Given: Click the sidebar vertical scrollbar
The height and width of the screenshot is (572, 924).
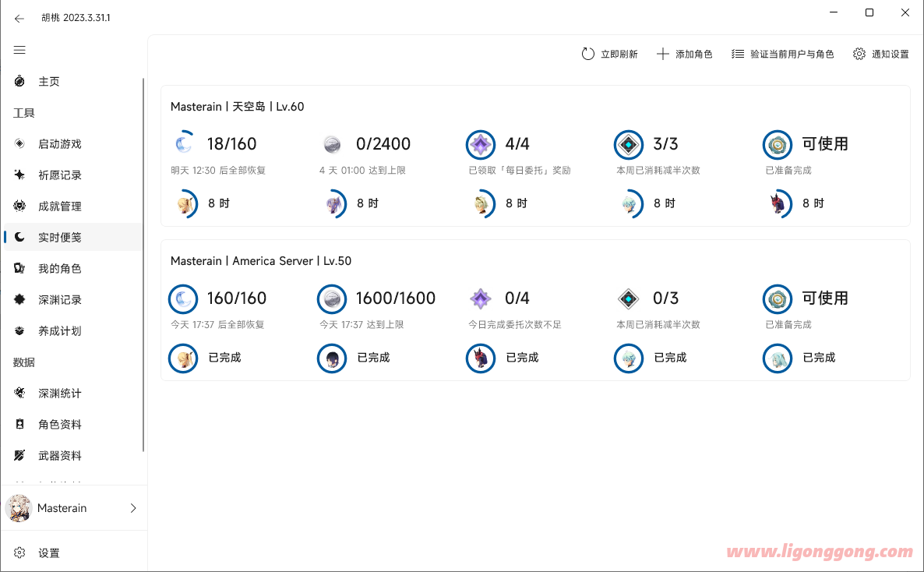Looking at the screenshot, I should pos(144,265).
